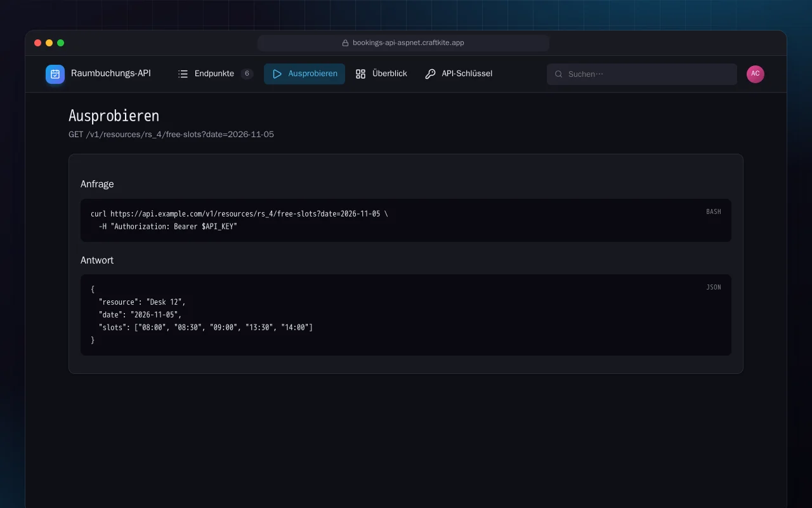The image size is (812, 508).
Task: Click the Raumbuchungs-API title
Action: (111, 74)
